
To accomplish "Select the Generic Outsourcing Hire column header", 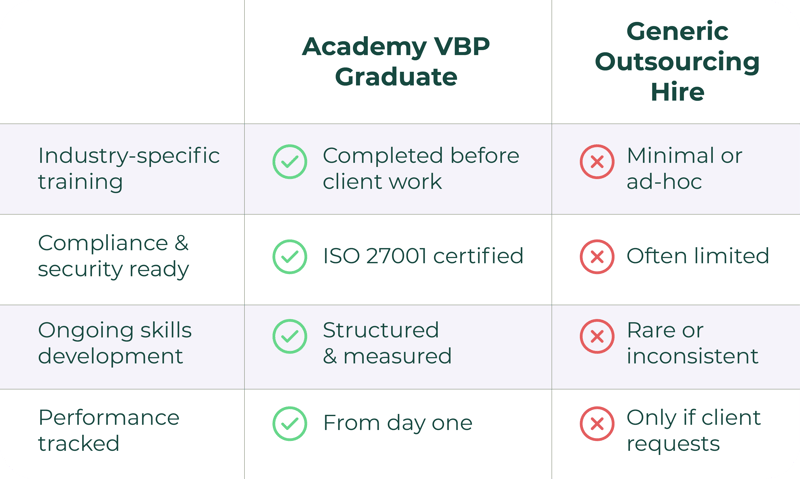I will tap(677, 61).
